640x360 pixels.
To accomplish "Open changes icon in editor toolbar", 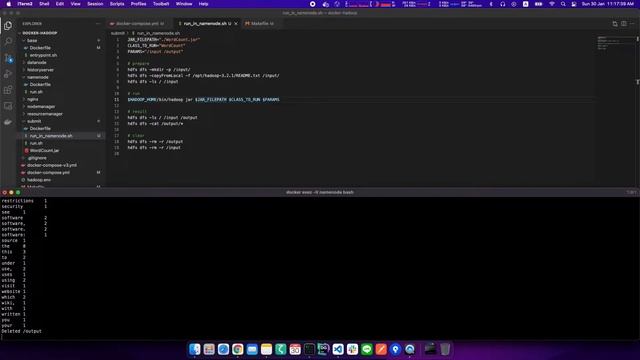I will pyautogui.click(x=615, y=24).
